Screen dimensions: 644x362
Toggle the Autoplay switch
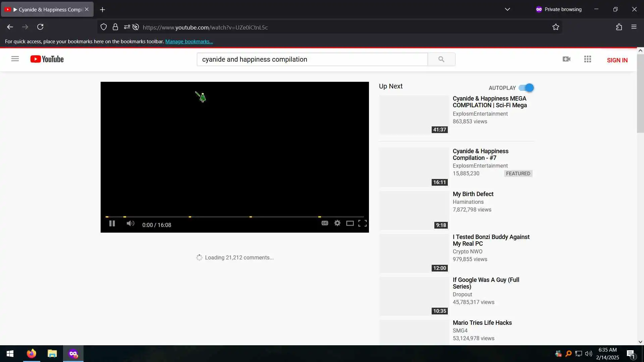pyautogui.click(x=526, y=88)
